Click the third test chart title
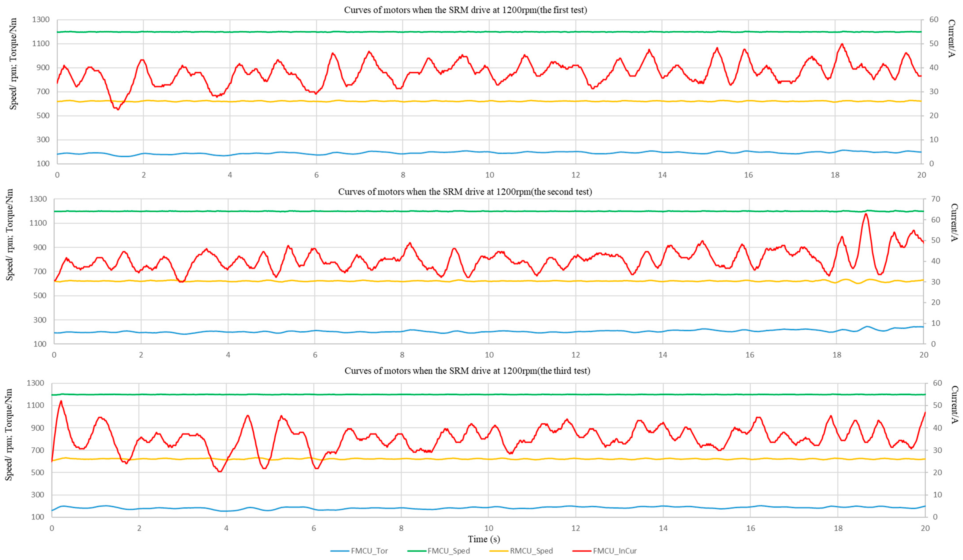Image resolution: width=963 pixels, height=560 pixels. (x=467, y=370)
